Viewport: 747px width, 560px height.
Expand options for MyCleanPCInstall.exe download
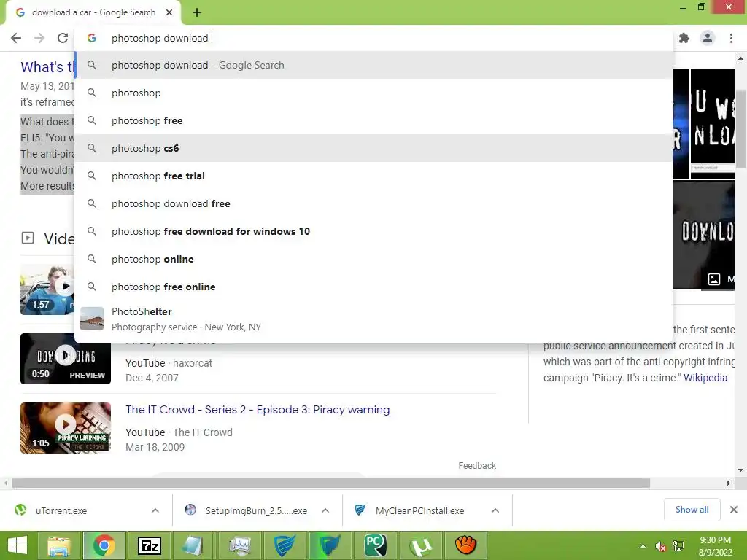(x=495, y=510)
